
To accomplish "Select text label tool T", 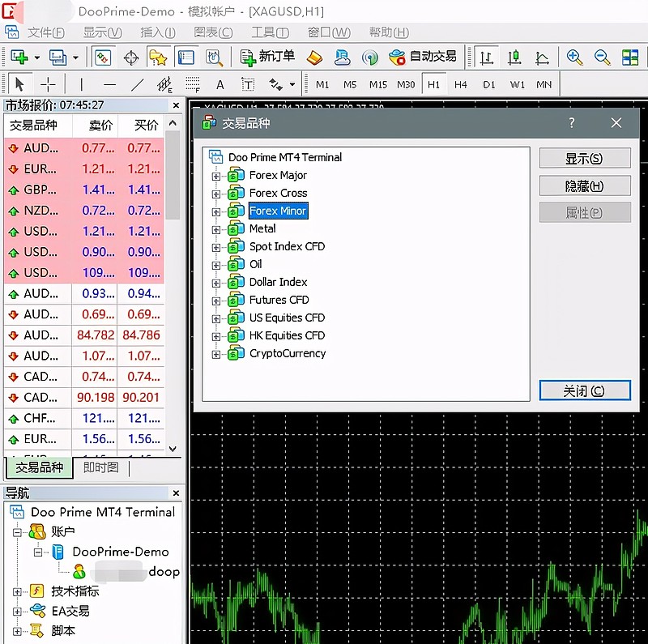I will (x=248, y=85).
